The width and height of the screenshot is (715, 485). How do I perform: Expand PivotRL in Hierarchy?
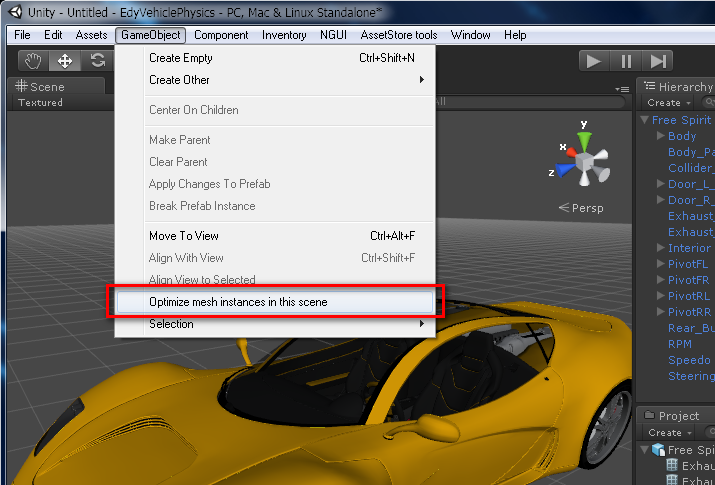click(660, 295)
